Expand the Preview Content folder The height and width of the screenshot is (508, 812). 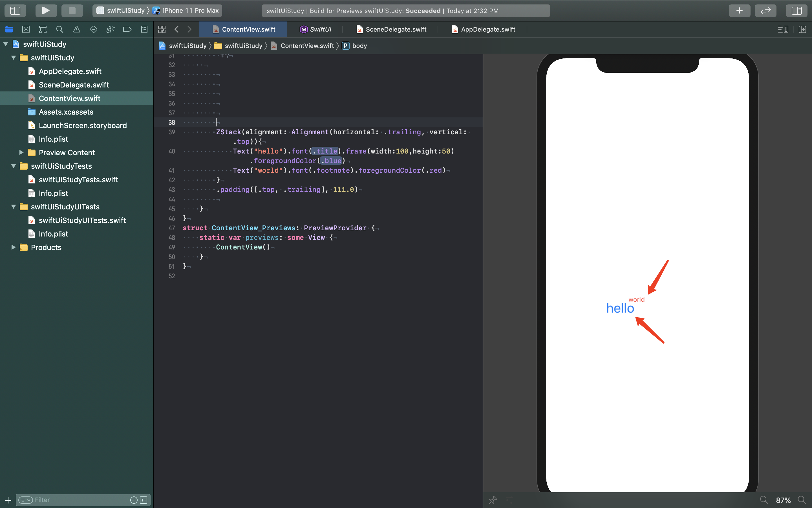pos(21,152)
